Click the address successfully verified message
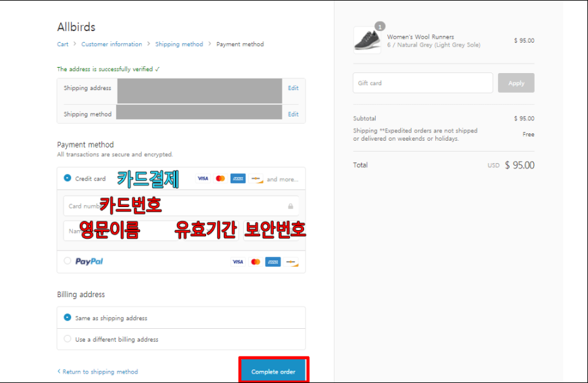 pos(108,69)
